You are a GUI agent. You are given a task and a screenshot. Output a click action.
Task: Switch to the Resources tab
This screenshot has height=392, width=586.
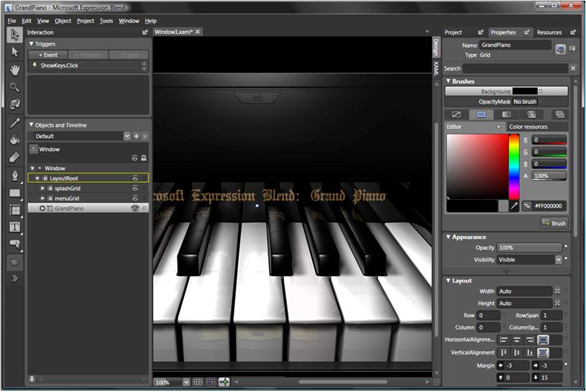tap(549, 32)
